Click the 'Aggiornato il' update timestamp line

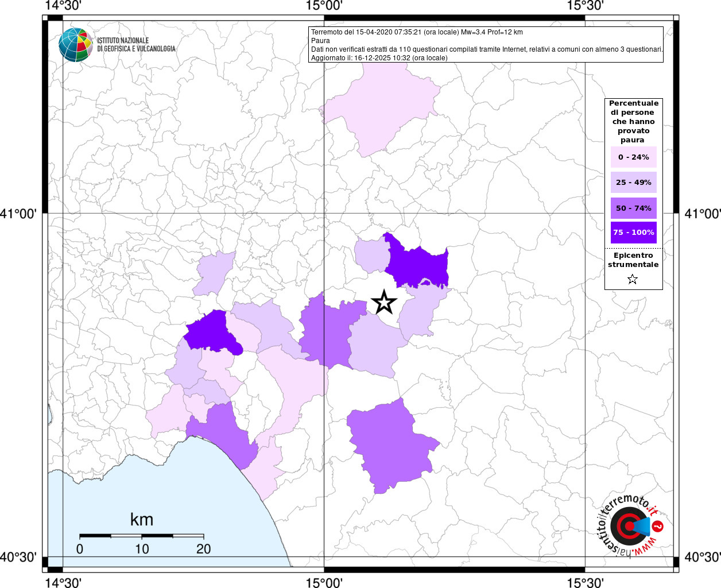click(379, 58)
